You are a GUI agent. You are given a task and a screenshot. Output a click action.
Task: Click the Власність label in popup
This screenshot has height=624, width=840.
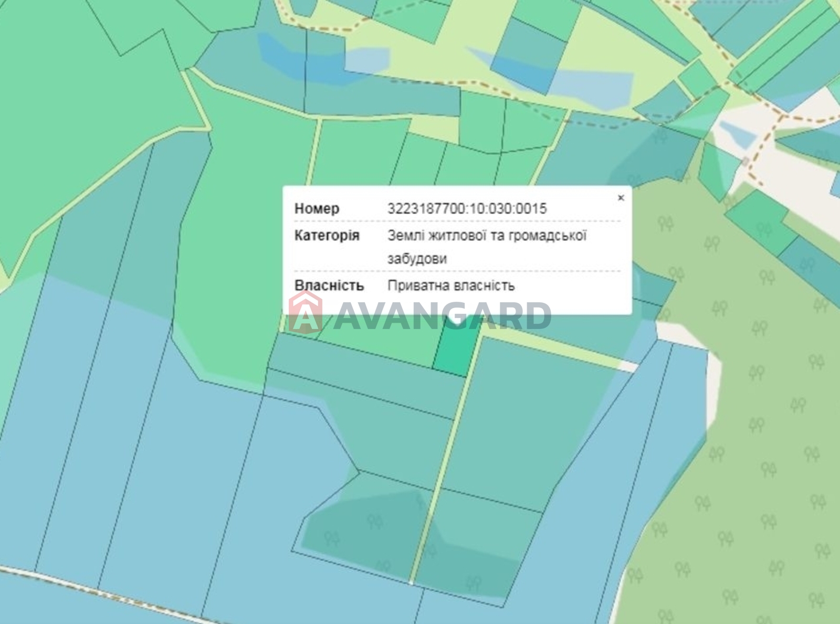click(x=329, y=285)
